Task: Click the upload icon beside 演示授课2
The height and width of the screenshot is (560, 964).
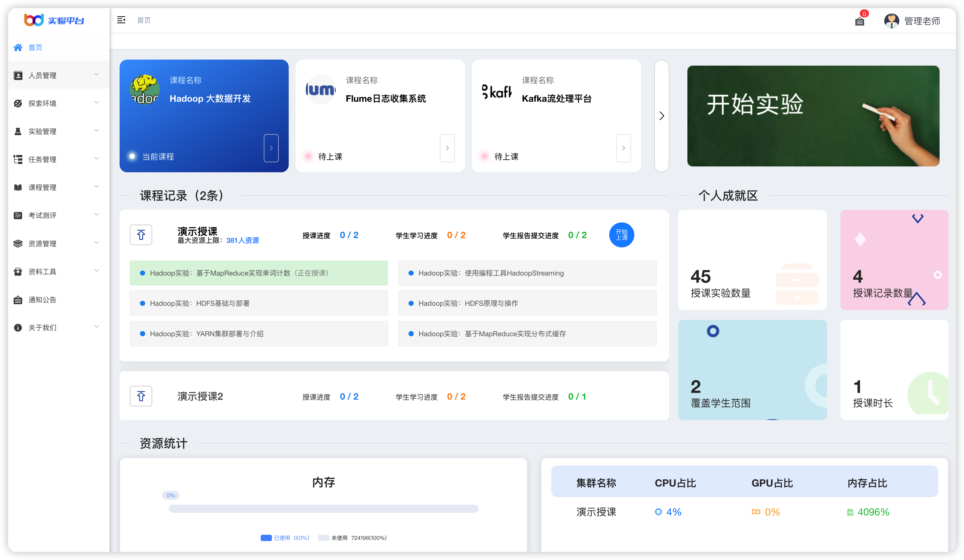Action: 141,396
